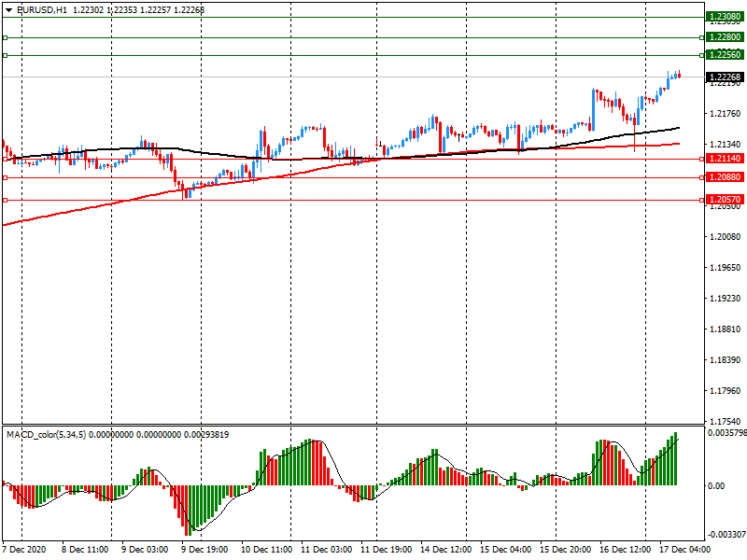
Task: Click the 9 Dec 19:00 time label
Action: (x=205, y=550)
